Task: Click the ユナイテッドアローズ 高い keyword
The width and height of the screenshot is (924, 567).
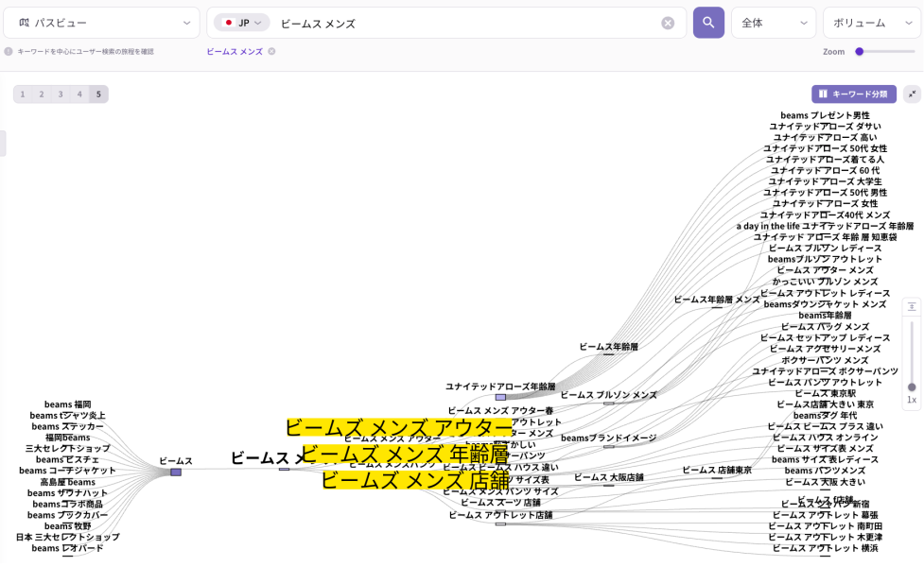Action: pos(825,138)
